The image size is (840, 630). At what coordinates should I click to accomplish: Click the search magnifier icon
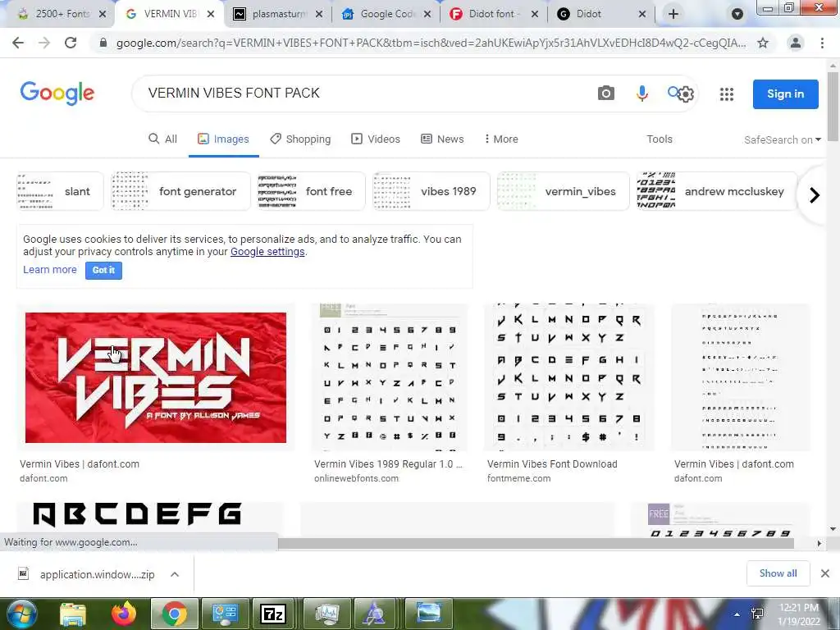point(673,92)
